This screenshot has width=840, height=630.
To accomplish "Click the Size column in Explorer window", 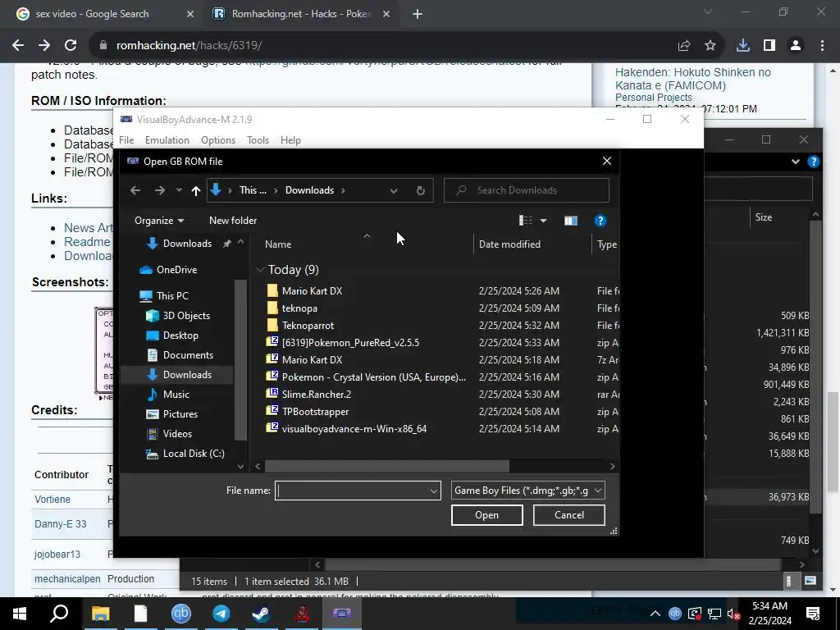I will (764, 217).
